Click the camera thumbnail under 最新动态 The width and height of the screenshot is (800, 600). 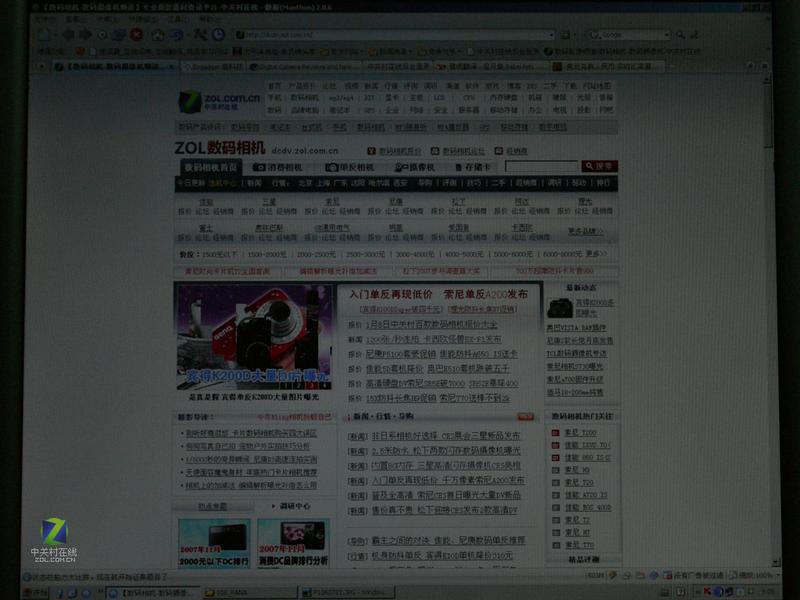point(560,308)
